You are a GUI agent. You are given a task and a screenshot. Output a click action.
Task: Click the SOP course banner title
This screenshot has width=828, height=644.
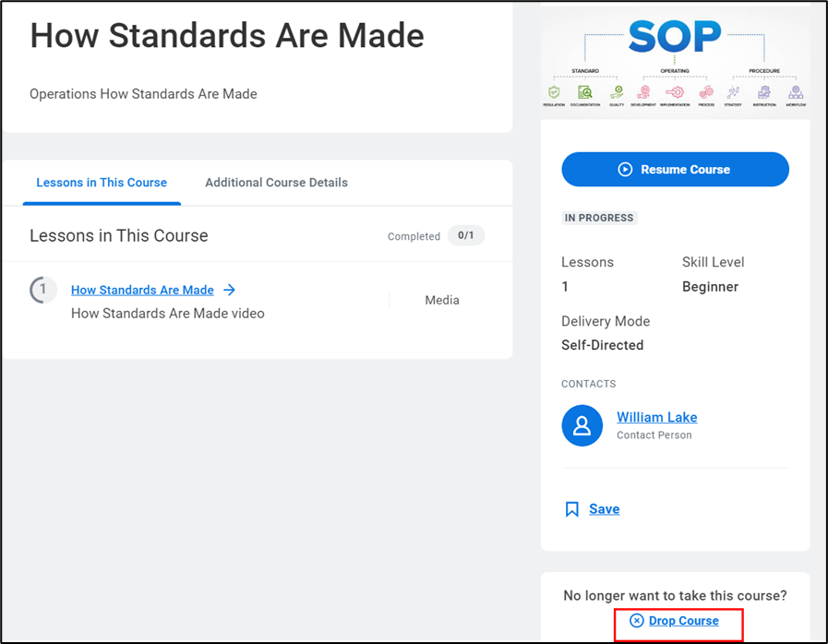(x=675, y=37)
